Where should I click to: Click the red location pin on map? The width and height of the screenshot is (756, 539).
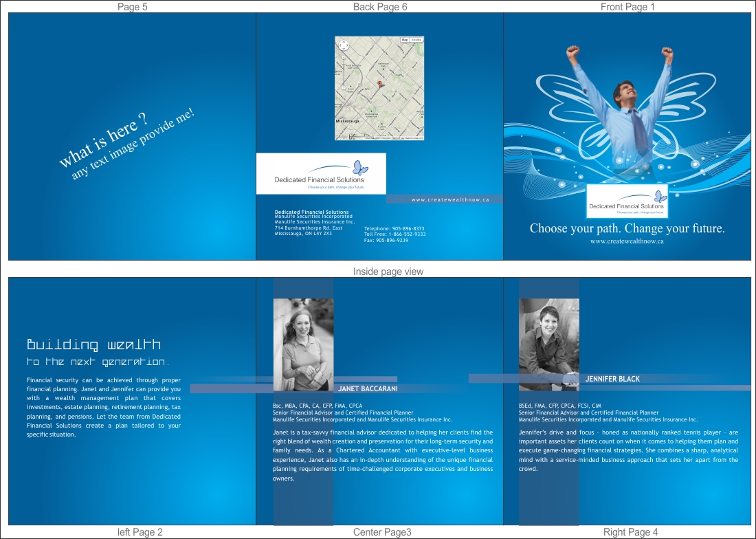pyautogui.click(x=379, y=85)
